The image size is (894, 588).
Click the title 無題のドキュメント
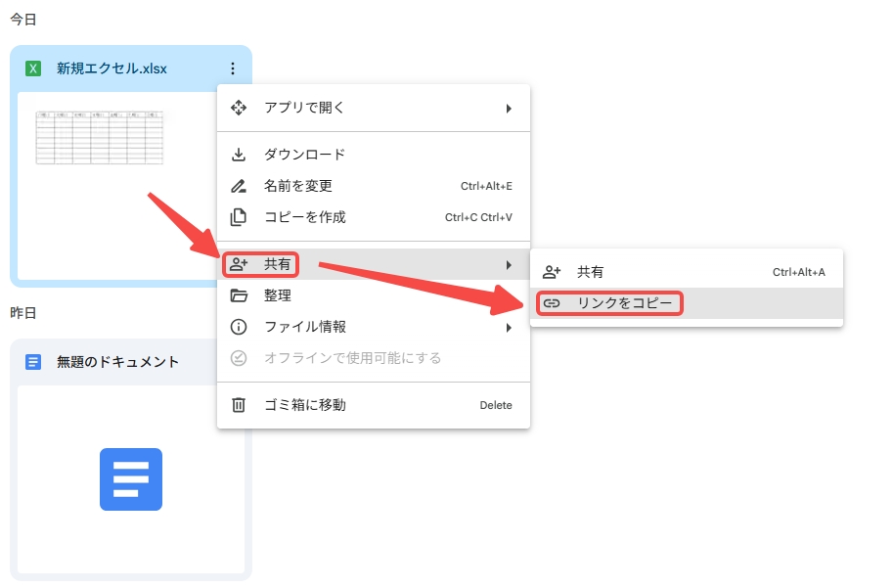[x=118, y=362]
